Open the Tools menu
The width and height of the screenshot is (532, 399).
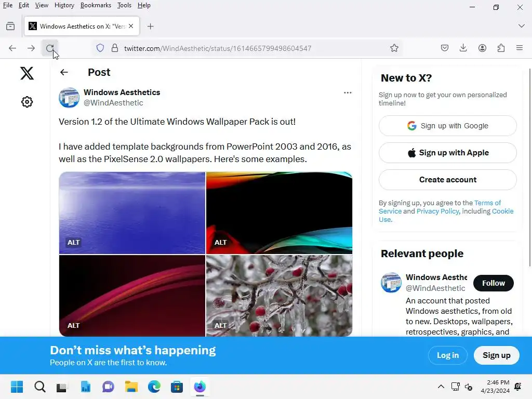click(x=124, y=5)
